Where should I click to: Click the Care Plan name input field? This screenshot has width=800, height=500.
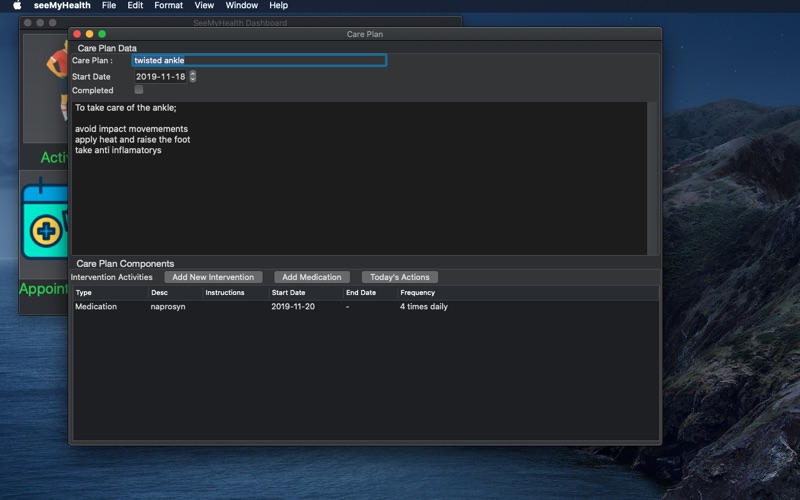pos(258,61)
